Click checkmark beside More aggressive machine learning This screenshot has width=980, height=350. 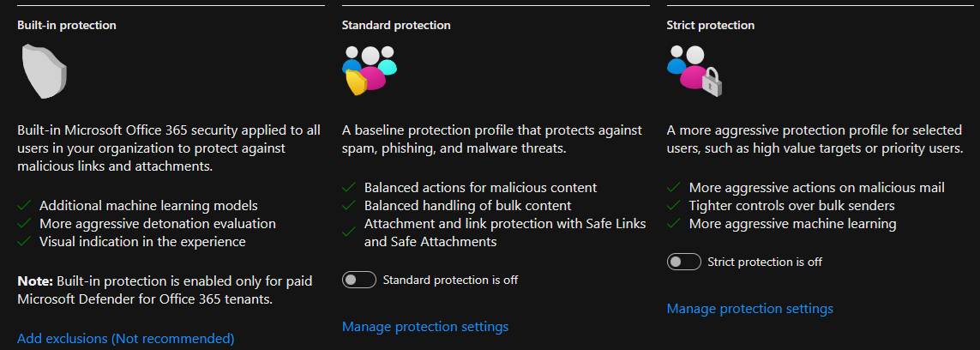(674, 223)
